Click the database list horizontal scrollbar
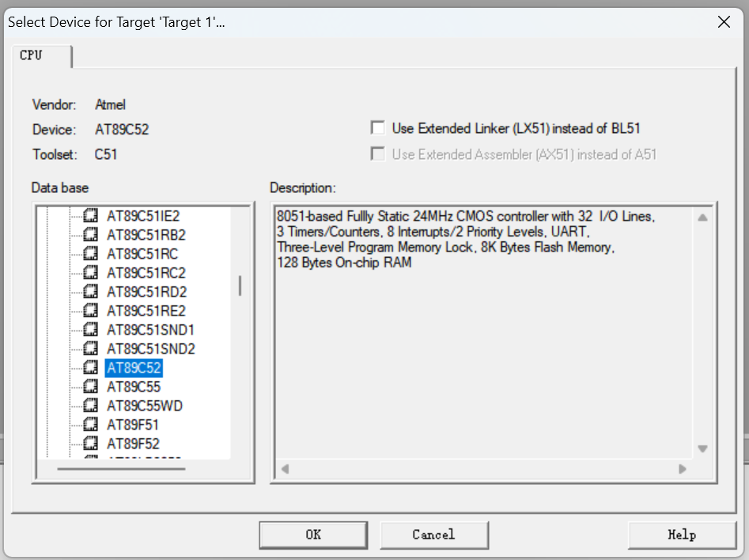 pos(121,469)
